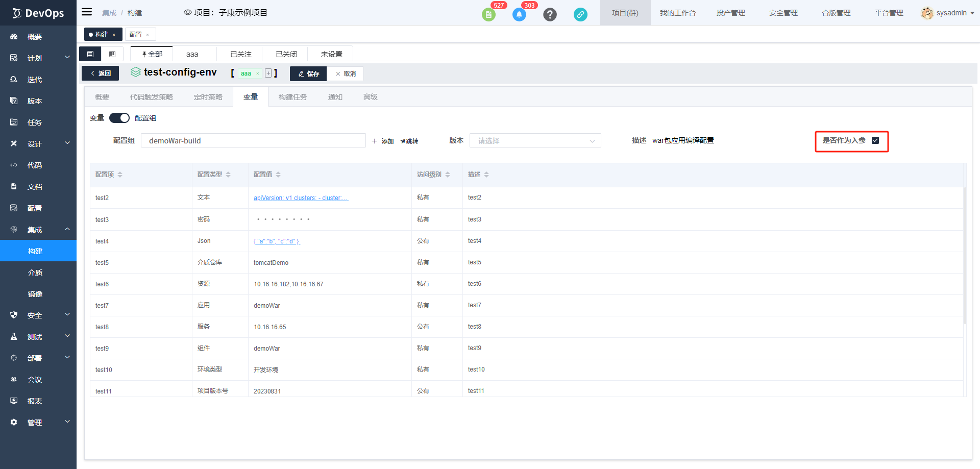Click the 保存 button
The image size is (980, 469).
tap(308, 74)
